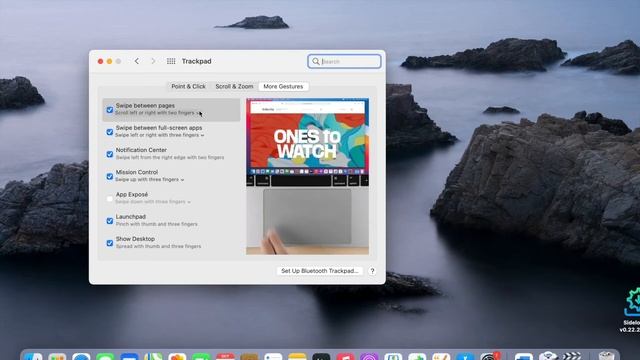Screen dimensions: 640x360
Task: Click 'Swipe left from the right edge' description
Action: pos(170,157)
